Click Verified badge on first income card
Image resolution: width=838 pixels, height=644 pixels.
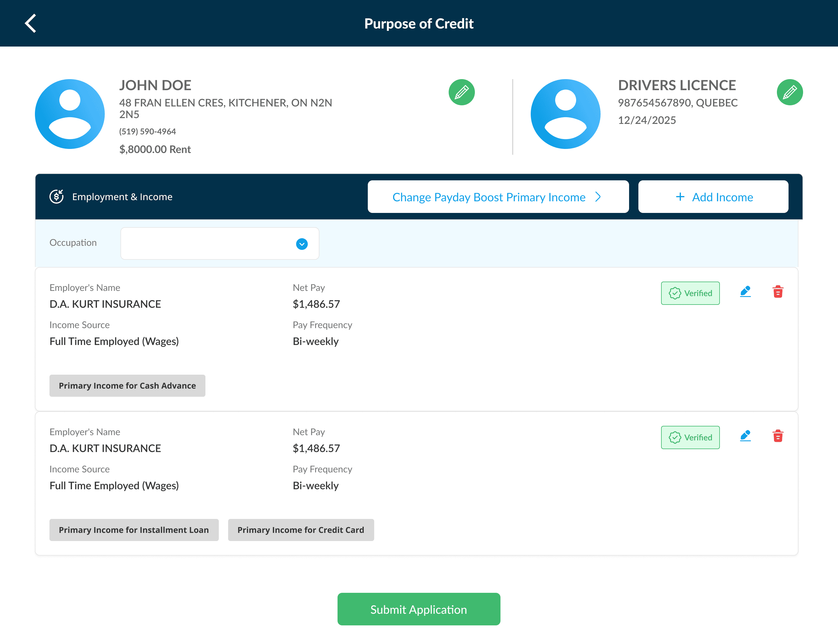tap(690, 293)
